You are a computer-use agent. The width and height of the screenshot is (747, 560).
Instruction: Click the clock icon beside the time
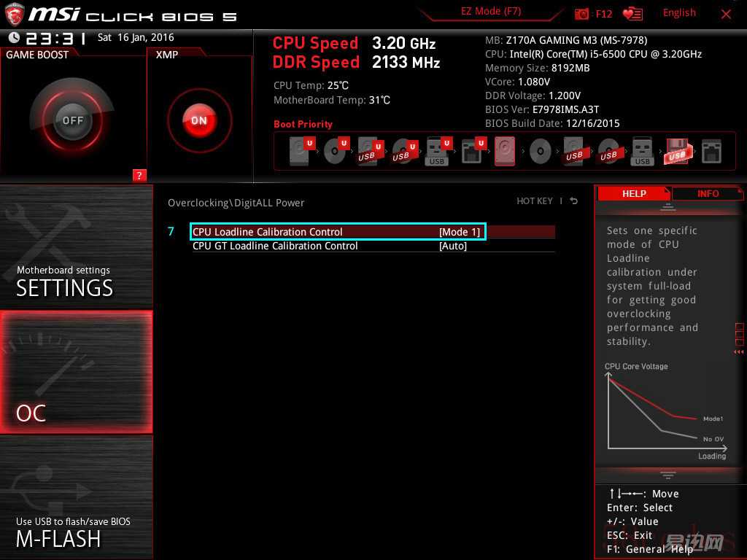tap(14, 37)
